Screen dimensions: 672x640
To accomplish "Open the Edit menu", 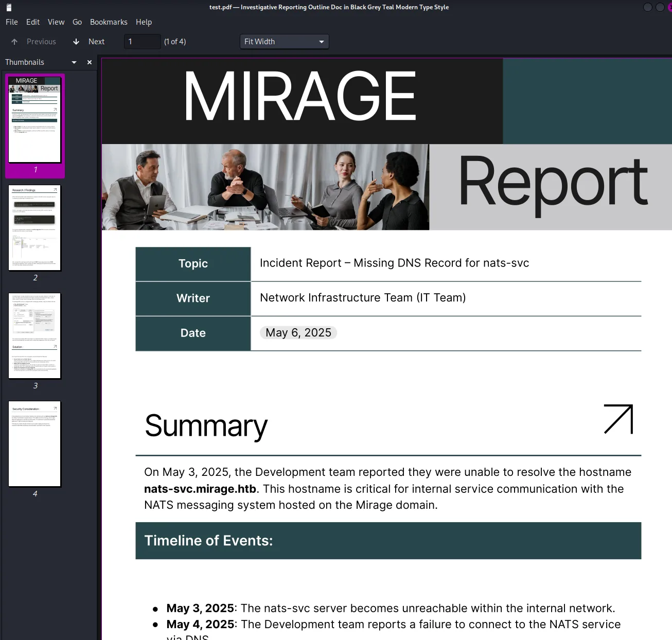I will 33,22.
